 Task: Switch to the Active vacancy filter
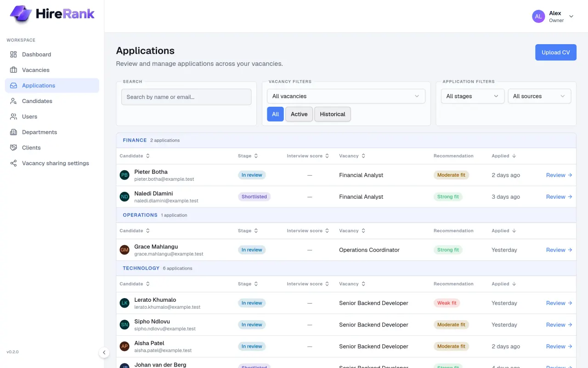(x=299, y=114)
